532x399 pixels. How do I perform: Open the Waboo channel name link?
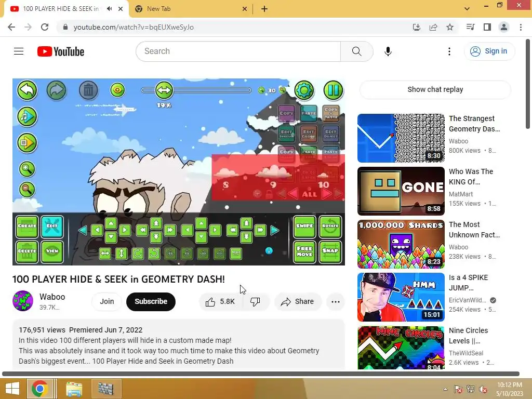click(52, 297)
